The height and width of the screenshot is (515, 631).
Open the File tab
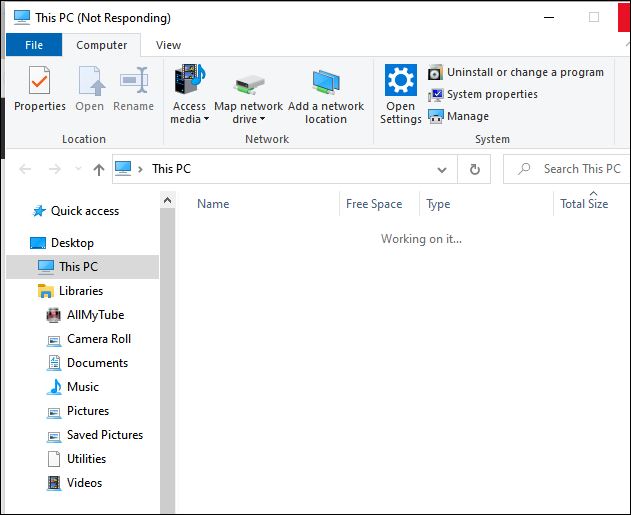click(34, 45)
